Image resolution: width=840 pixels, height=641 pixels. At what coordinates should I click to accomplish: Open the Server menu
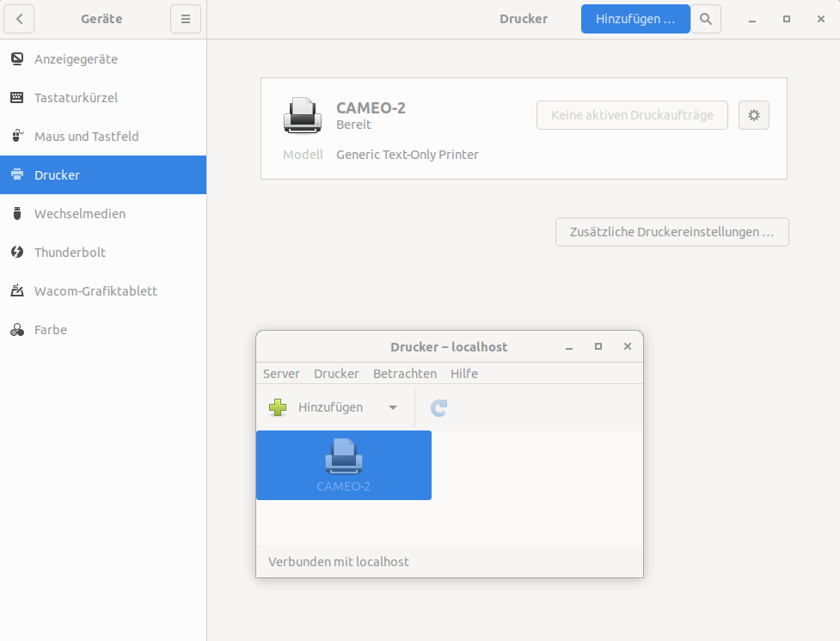[281, 374]
